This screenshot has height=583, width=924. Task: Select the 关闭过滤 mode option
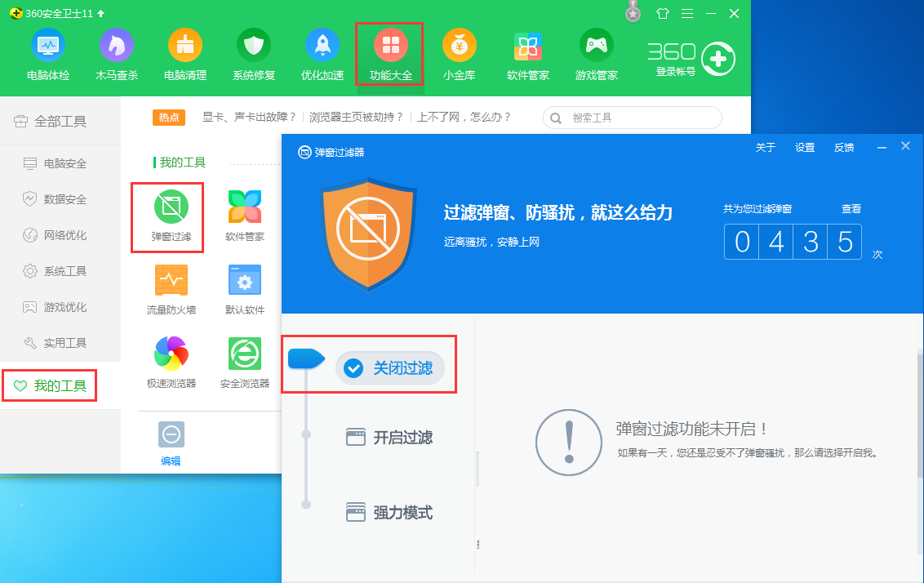(390, 368)
